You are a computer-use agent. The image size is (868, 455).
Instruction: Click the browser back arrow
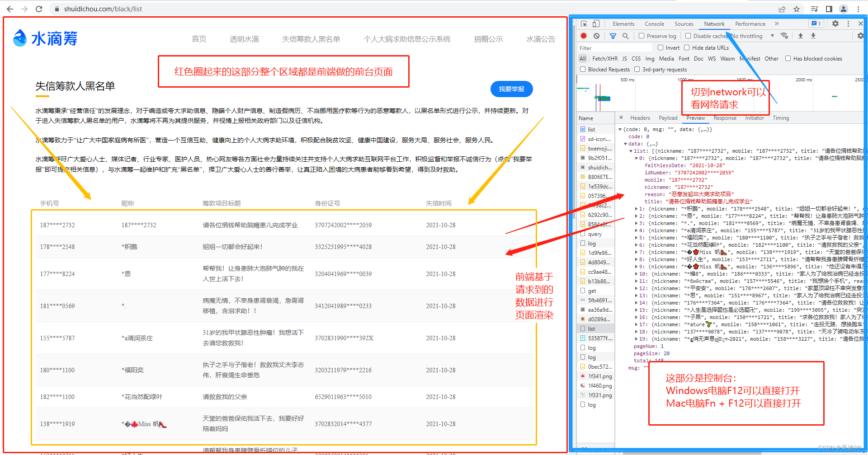10,9
